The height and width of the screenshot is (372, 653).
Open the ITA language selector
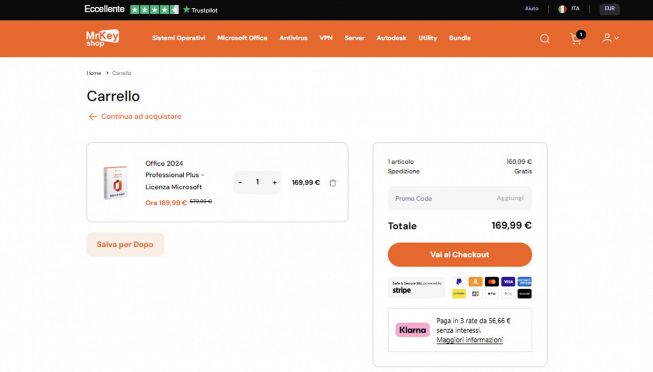click(x=575, y=8)
